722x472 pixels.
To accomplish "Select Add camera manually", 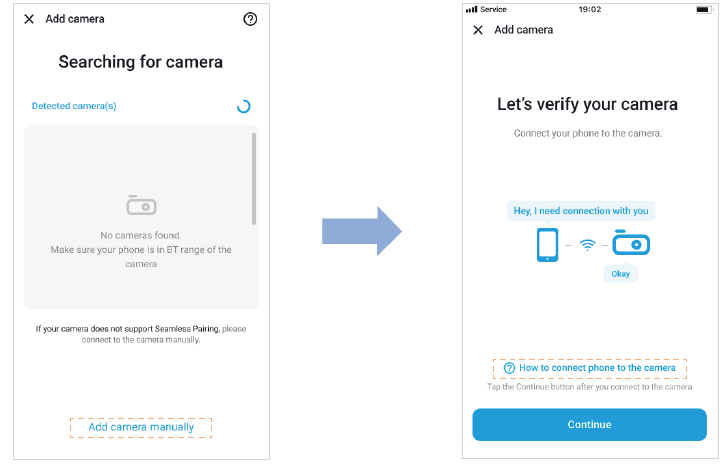I will coord(141,427).
